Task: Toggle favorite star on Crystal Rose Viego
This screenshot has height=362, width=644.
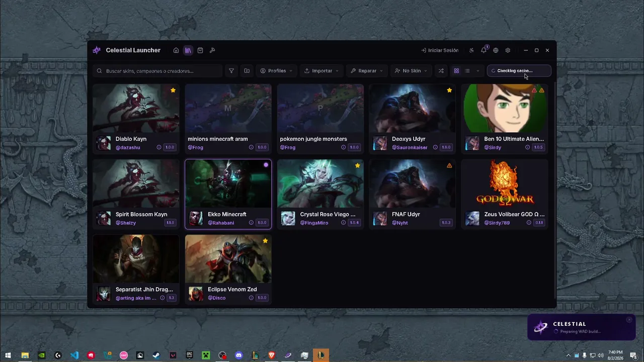Action: point(357,165)
